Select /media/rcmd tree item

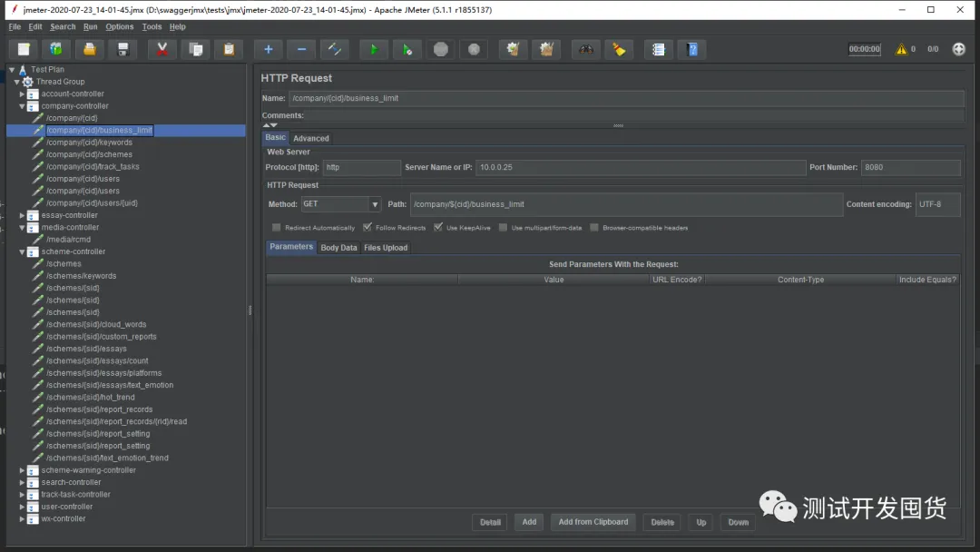pyautogui.click(x=69, y=240)
